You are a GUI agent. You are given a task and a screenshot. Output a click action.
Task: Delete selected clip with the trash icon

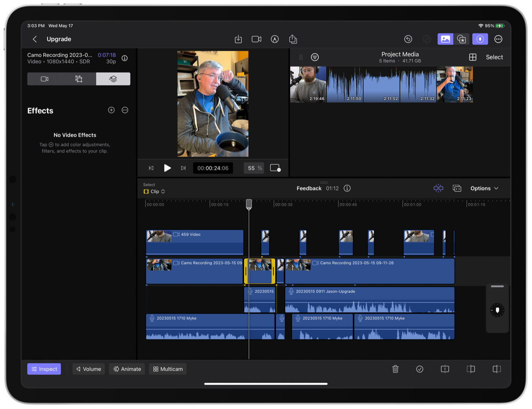(x=395, y=369)
